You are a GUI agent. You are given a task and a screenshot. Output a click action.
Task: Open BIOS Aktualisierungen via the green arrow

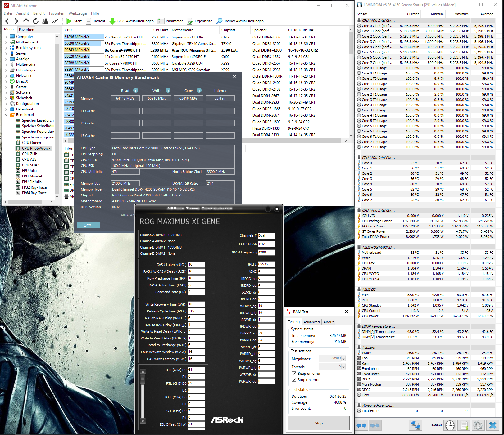[112, 21]
